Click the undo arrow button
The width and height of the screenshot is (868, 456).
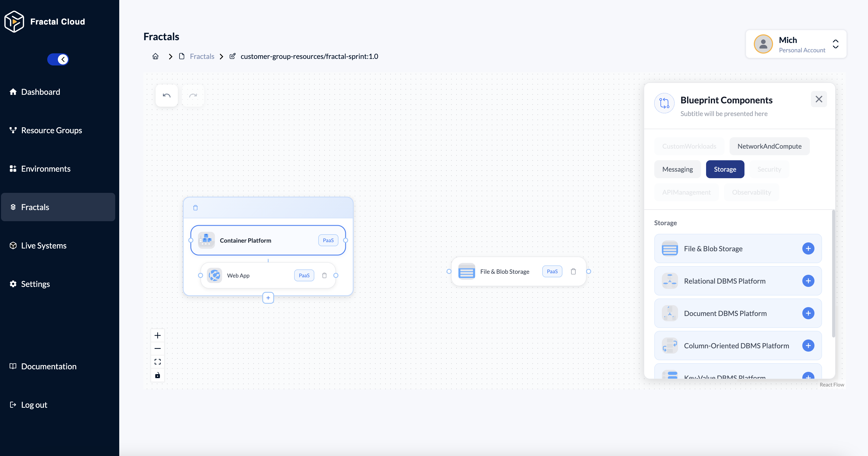(x=166, y=96)
